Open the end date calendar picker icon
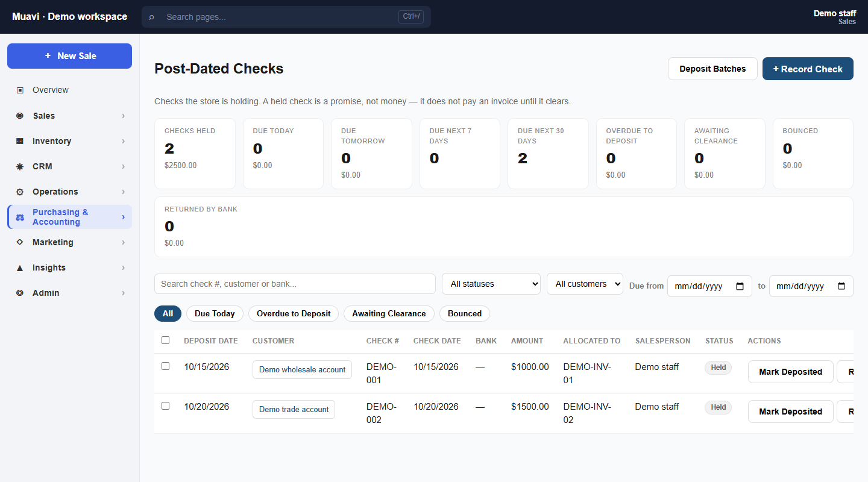The height and width of the screenshot is (482, 868). click(842, 286)
